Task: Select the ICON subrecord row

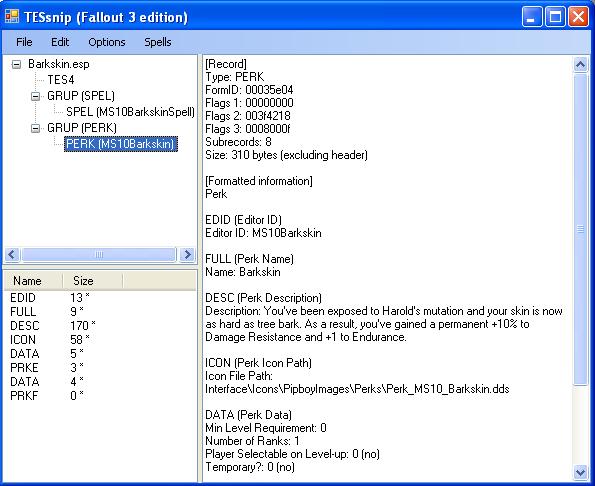Action: (100, 340)
